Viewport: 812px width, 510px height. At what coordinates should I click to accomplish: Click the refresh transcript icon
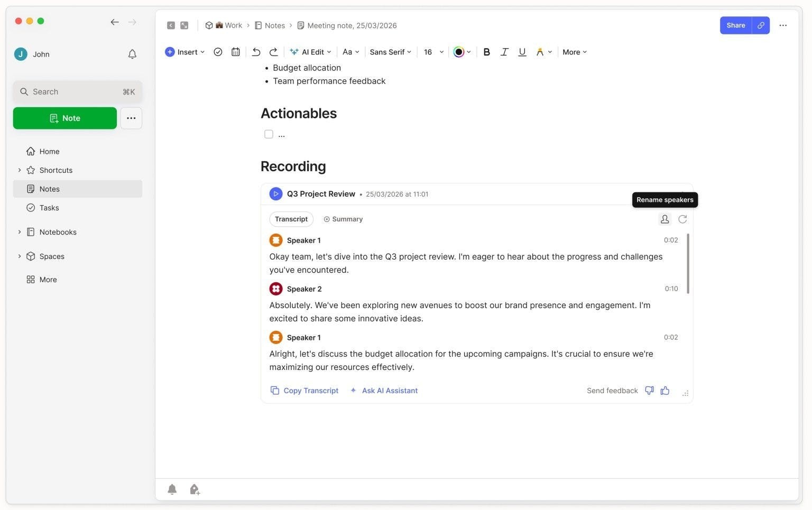point(682,219)
